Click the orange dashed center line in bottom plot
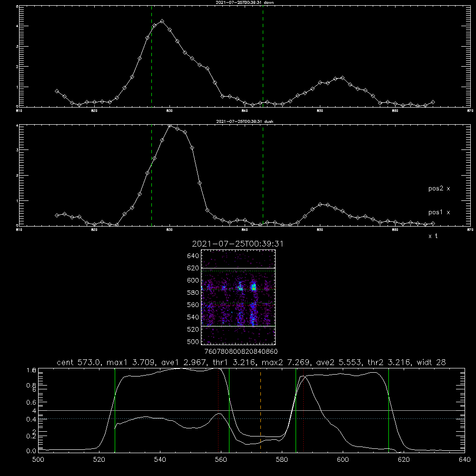The width and height of the screenshot is (476, 476). 260,410
